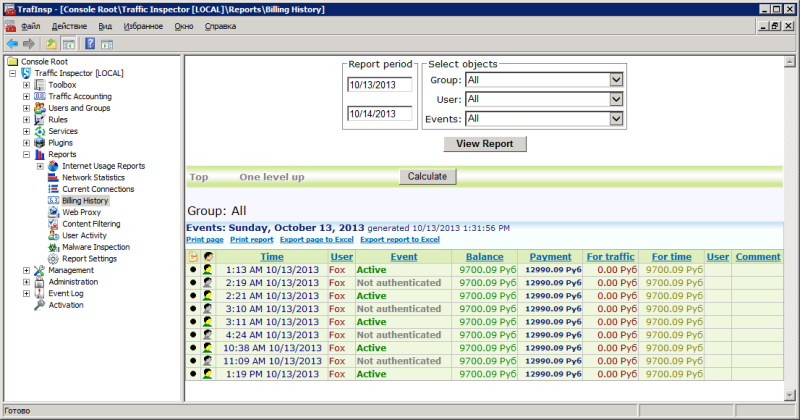This screenshot has height=420, width=800.
Task: Click the scroll down arrow of report pane
Action: pos(789,396)
